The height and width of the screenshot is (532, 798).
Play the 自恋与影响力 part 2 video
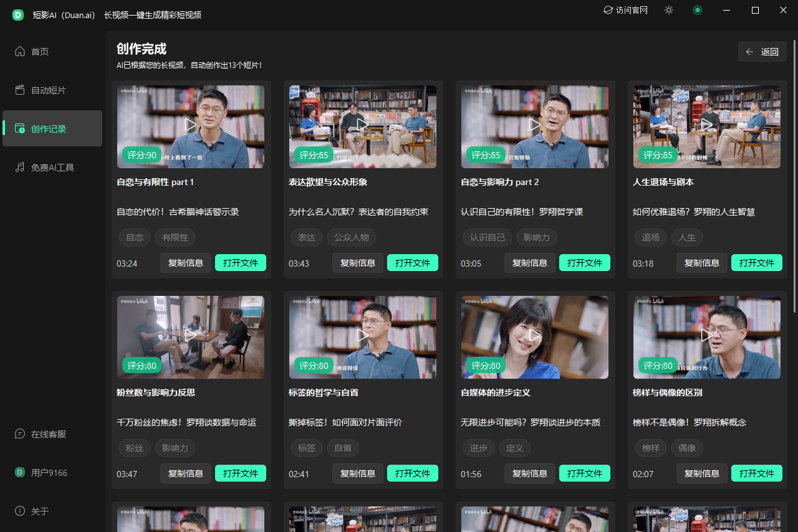pos(535,125)
